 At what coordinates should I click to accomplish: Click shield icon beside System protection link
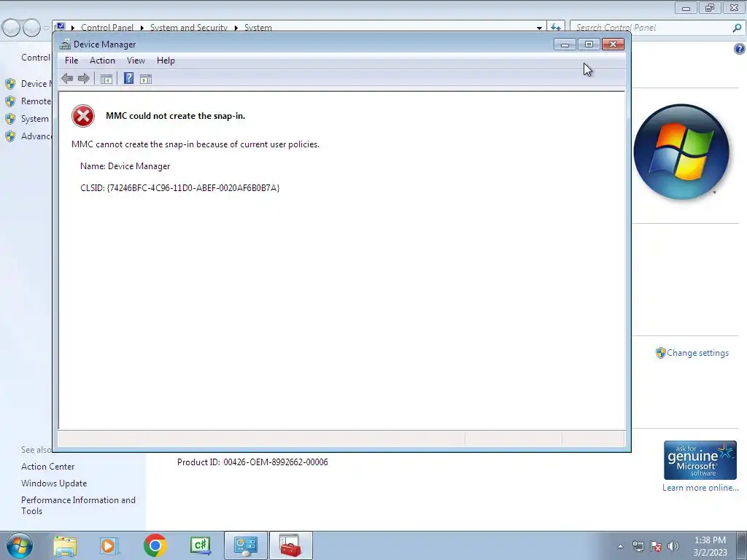pos(10,119)
